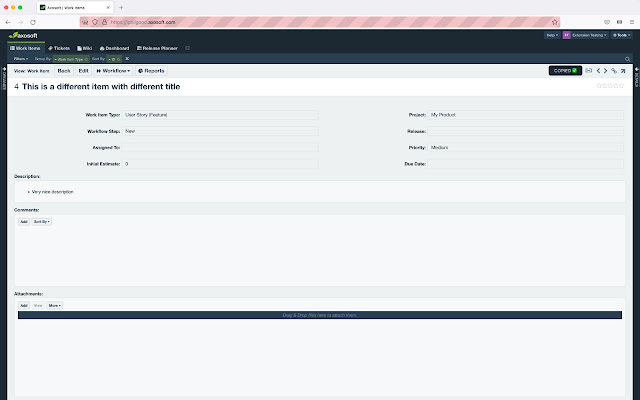The width and height of the screenshot is (640, 400).
Task: Click the purple user avatar
Action: coord(567,35)
